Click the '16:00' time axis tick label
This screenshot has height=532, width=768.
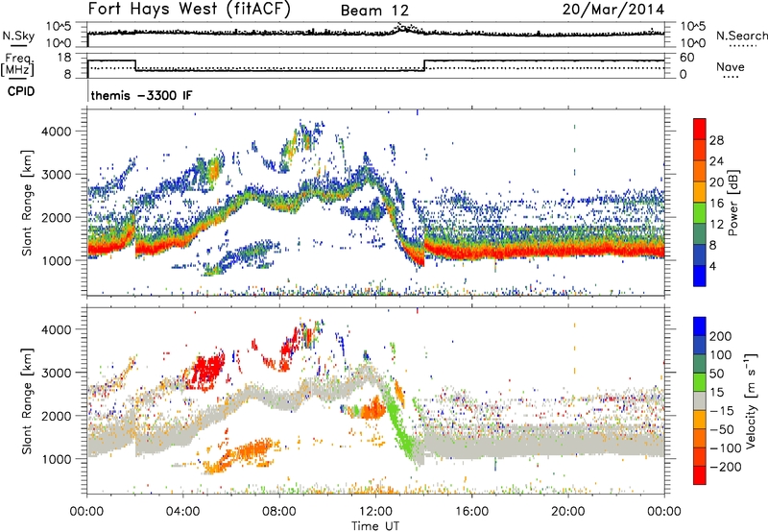pos(471,512)
